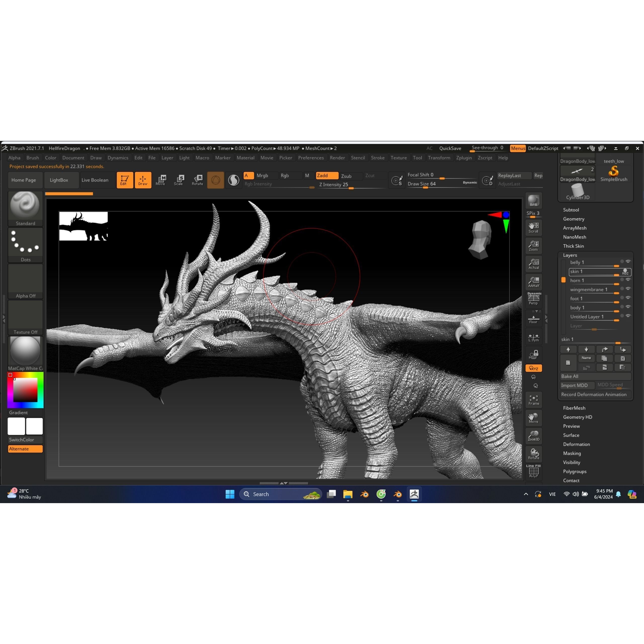Activate the Scale tool in the top toolbar

tap(179, 180)
